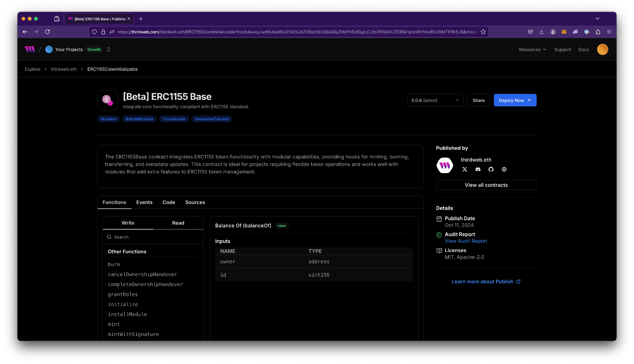
Task: Bookmark the page with the star icon
Action: pyautogui.click(x=483, y=32)
